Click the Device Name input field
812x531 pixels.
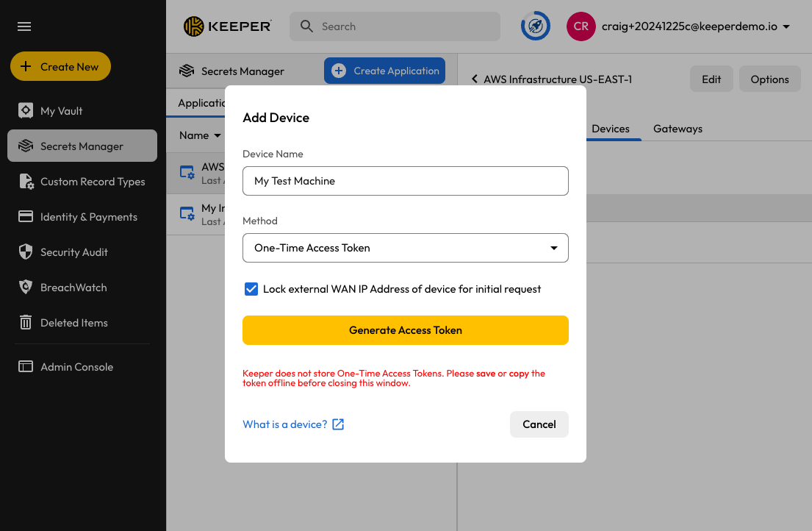pyautogui.click(x=406, y=181)
